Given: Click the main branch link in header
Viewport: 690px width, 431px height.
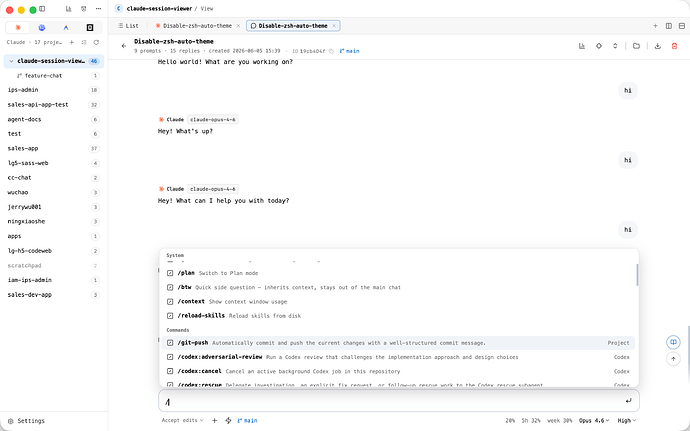Looking at the screenshot, I should coord(349,51).
